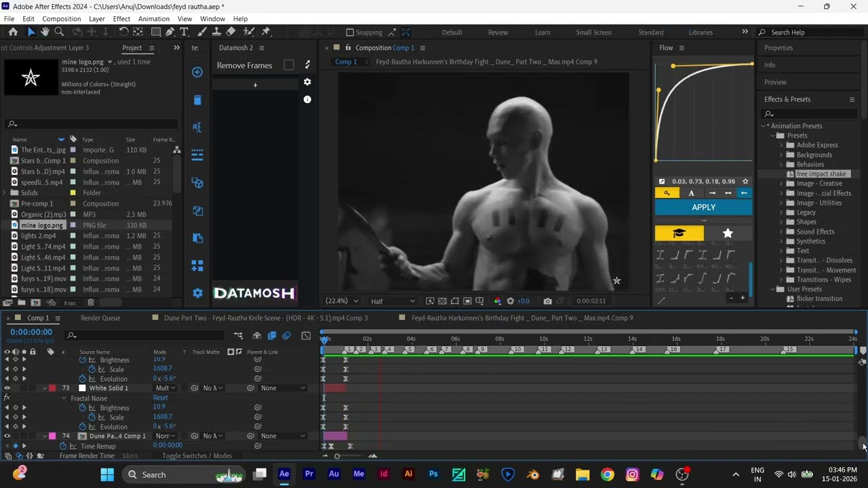
Task: Select the Zoom tool
Action: 59,32
